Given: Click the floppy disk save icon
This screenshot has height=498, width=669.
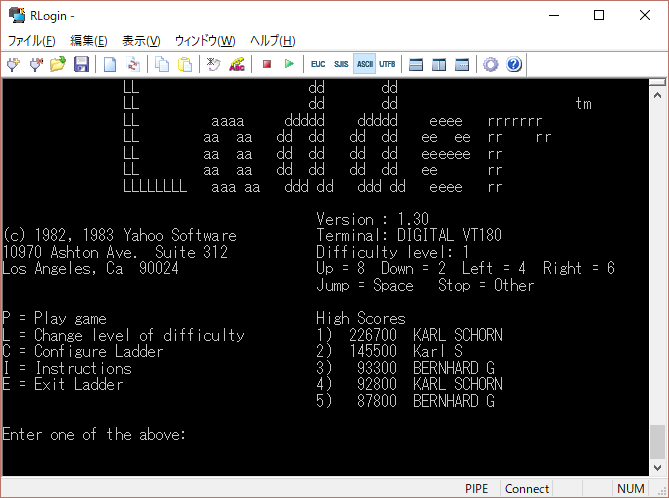Looking at the screenshot, I should [81, 64].
